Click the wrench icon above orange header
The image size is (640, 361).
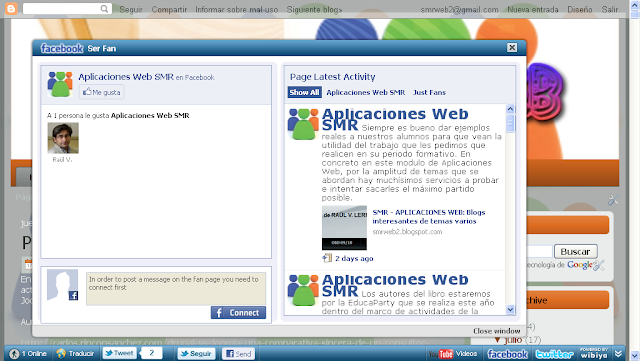click(613, 199)
